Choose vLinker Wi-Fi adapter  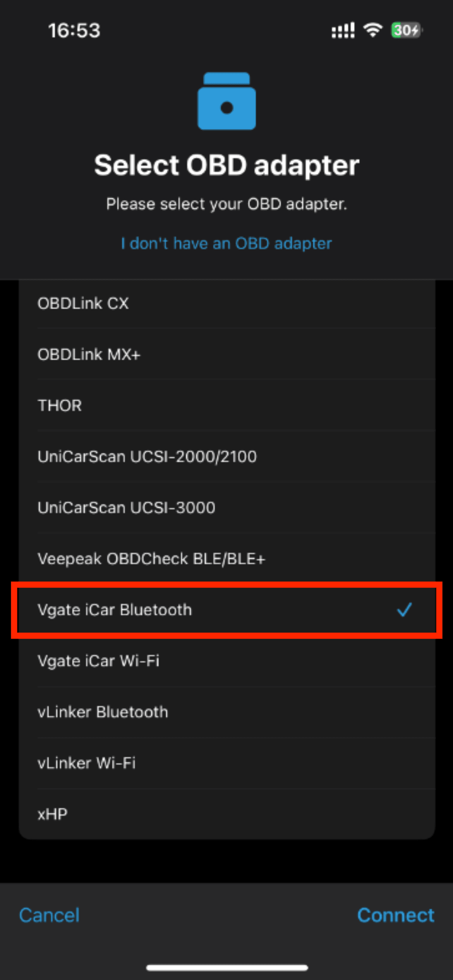click(x=227, y=763)
